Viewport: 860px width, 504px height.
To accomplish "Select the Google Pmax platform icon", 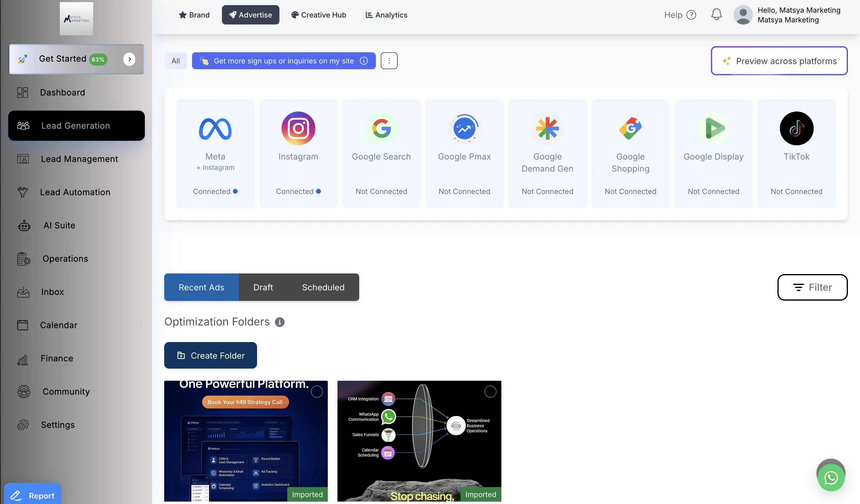I will click(x=464, y=128).
